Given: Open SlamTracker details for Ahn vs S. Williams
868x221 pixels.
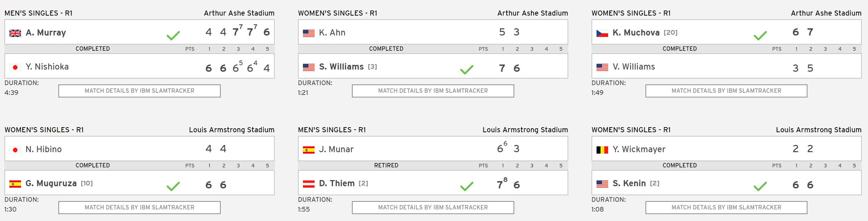Looking at the screenshot, I should click(433, 91).
